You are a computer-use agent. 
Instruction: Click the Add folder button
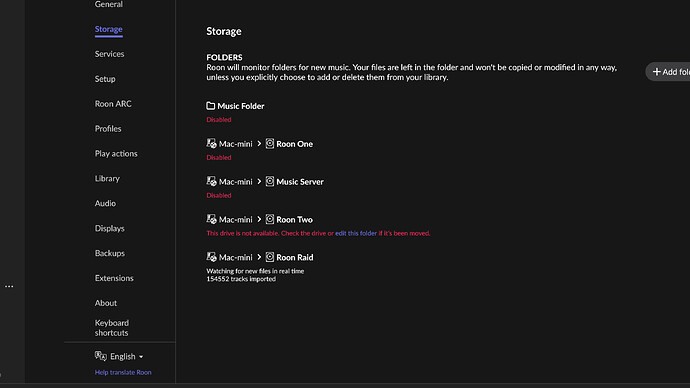coord(668,72)
